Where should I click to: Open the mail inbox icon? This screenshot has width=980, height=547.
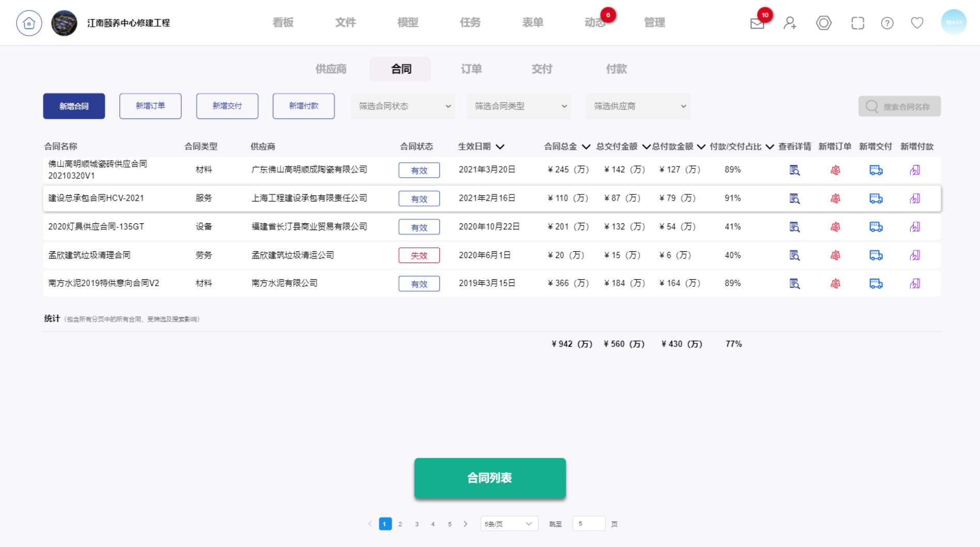click(757, 23)
